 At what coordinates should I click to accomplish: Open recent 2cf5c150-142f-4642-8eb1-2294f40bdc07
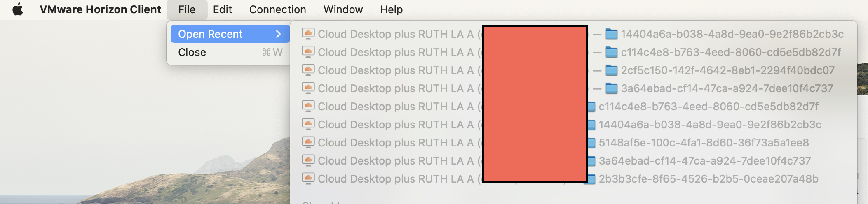click(x=574, y=70)
